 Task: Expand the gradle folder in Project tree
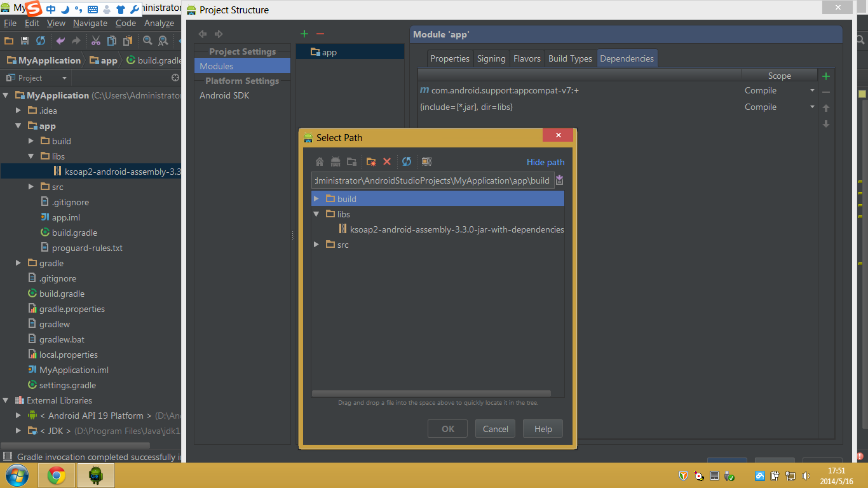(x=18, y=263)
